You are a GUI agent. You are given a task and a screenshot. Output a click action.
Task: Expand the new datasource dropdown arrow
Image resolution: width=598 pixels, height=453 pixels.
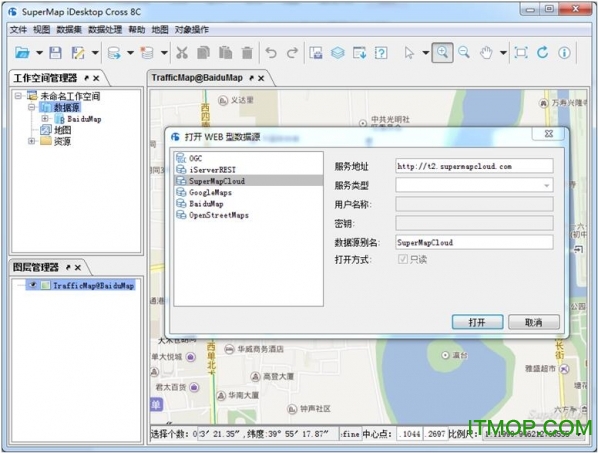pos(164,53)
